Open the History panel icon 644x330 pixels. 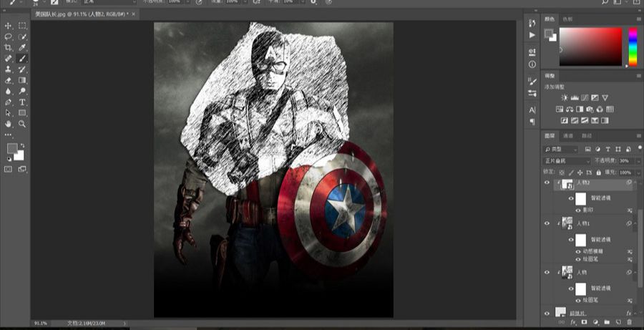click(532, 23)
